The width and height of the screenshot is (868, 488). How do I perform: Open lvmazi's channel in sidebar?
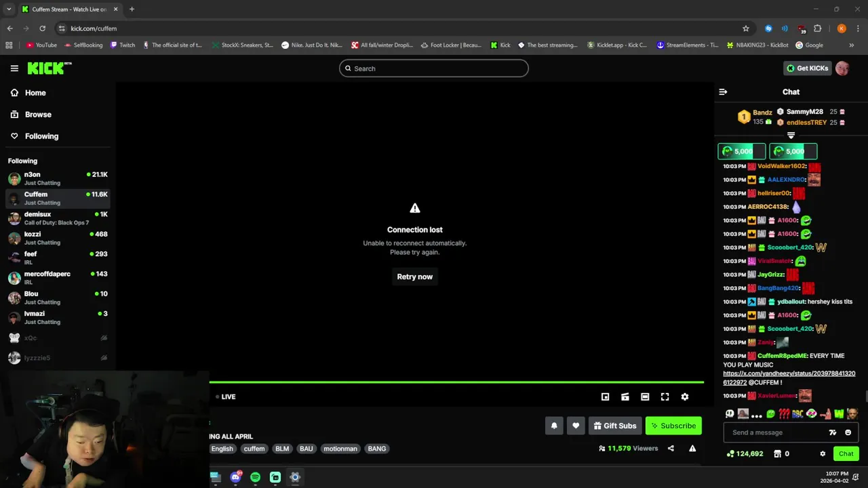[58, 317]
